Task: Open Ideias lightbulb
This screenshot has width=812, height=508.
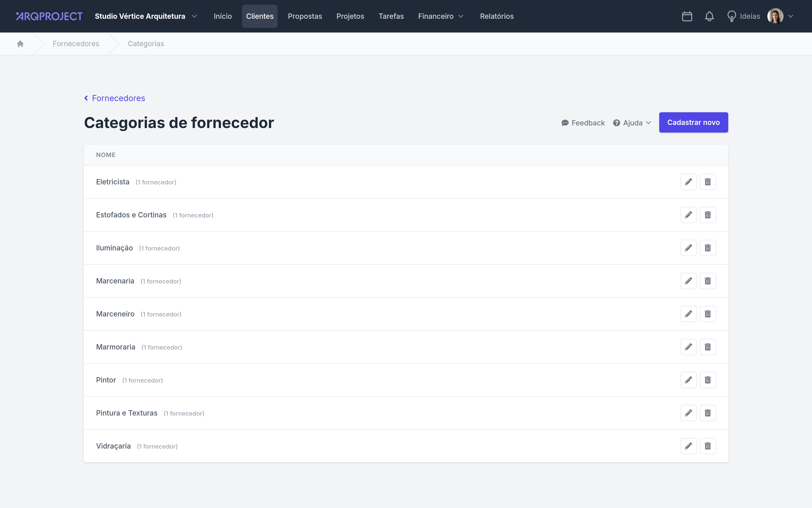Action: click(743, 16)
